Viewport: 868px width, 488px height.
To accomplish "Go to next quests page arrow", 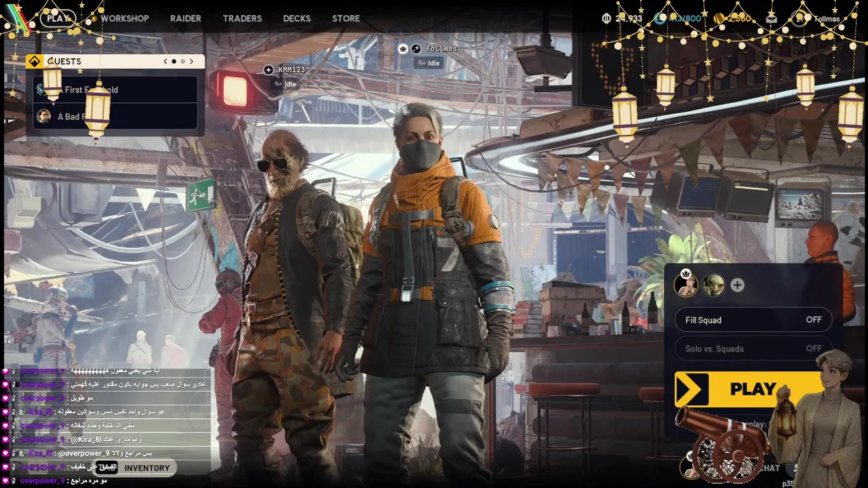I will click(191, 61).
